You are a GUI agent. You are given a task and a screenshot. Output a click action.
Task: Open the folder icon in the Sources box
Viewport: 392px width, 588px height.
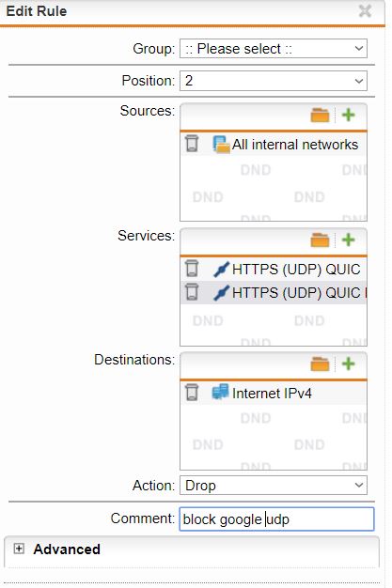click(320, 116)
